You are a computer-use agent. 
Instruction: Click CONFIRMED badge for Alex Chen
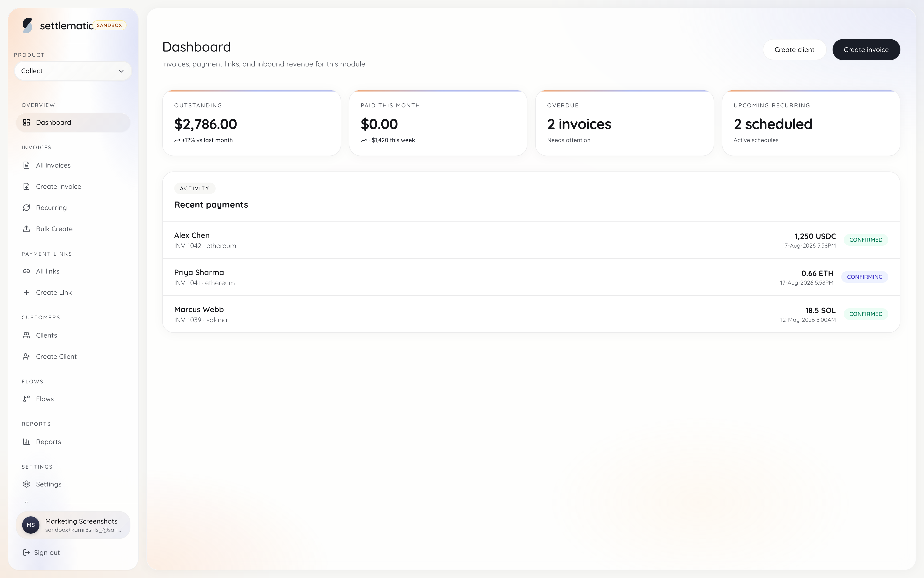coord(866,240)
